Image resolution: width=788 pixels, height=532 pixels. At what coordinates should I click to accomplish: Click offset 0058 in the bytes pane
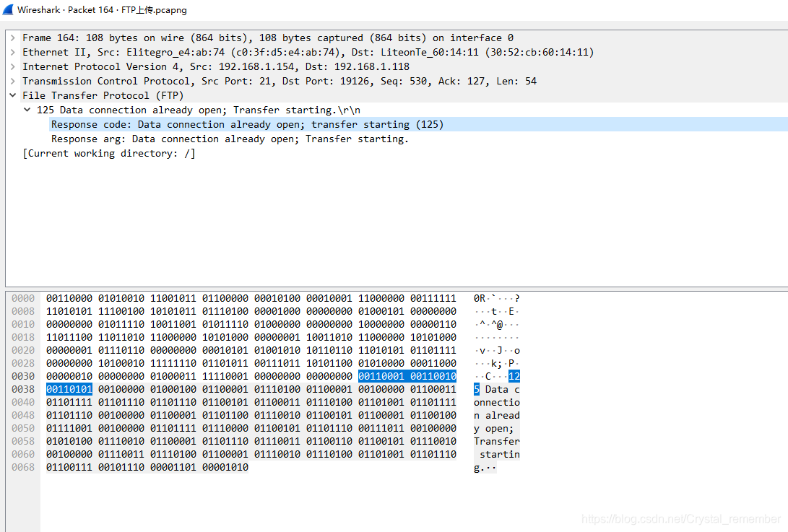[x=23, y=442]
